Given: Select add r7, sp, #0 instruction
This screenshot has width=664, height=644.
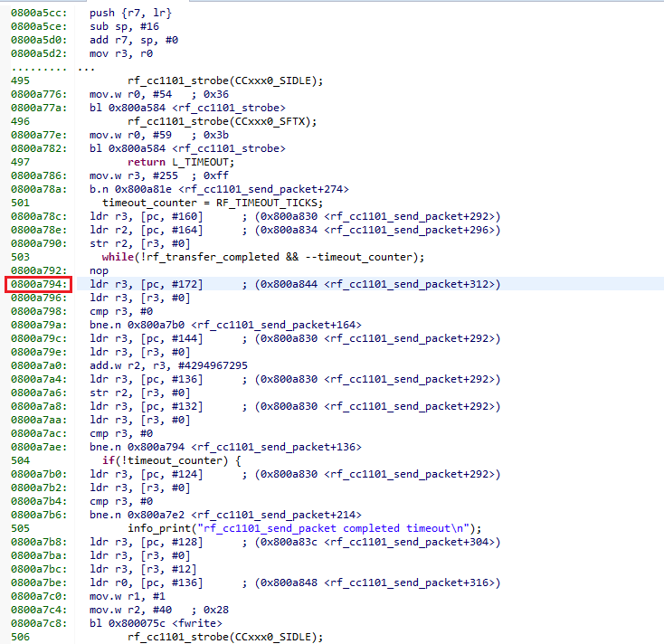Looking at the screenshot, I should [134, 40].
